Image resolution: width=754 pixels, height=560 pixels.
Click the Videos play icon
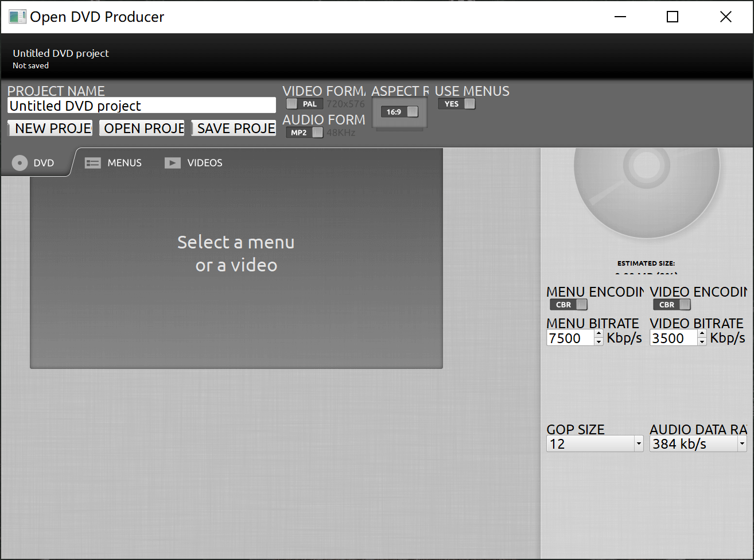(173, 163)
